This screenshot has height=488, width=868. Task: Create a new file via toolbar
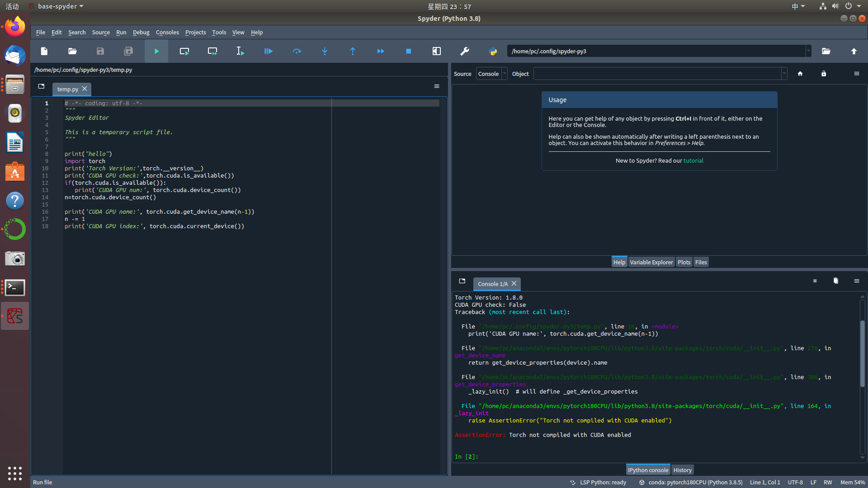(x=44, y=51)
